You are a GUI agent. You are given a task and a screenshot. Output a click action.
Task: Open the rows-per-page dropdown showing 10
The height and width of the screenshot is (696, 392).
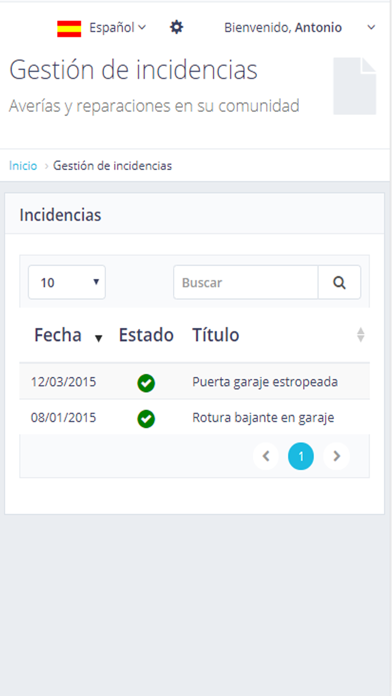pyautogui.click(x=67, y=282)
